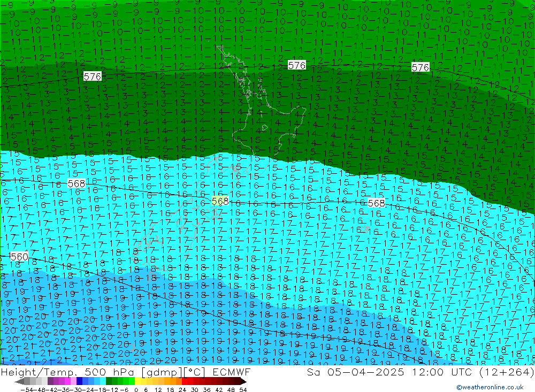Click the '[gdmp]' unit in title

162,372
